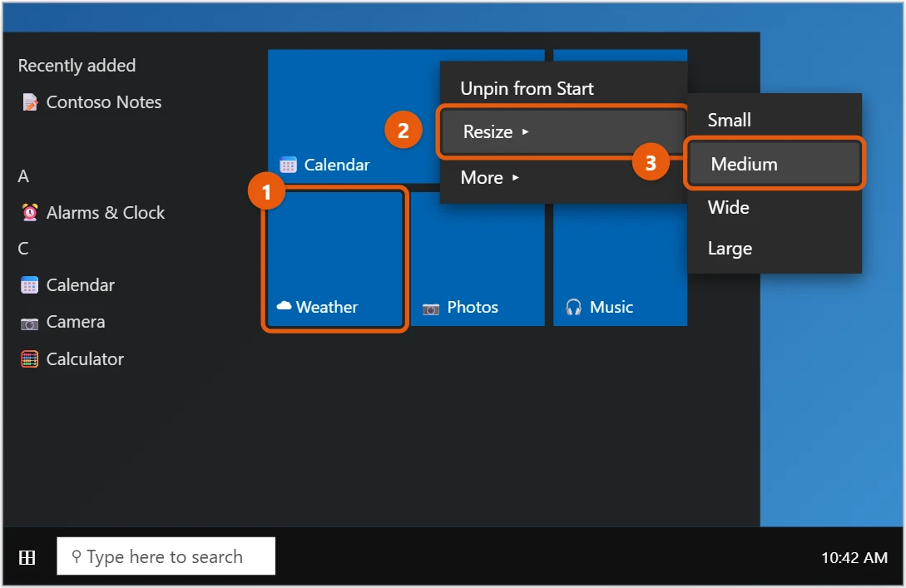The image size is (906, 588).
Task: Click the Calculator icon in app list
Action: 29,359
